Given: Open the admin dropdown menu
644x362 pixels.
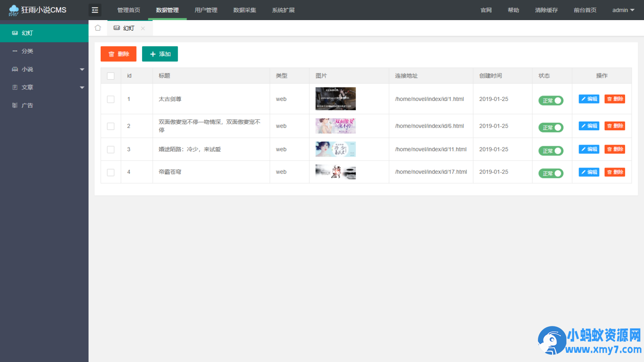Looking at the screenshot, I should (x=623, y=10).
